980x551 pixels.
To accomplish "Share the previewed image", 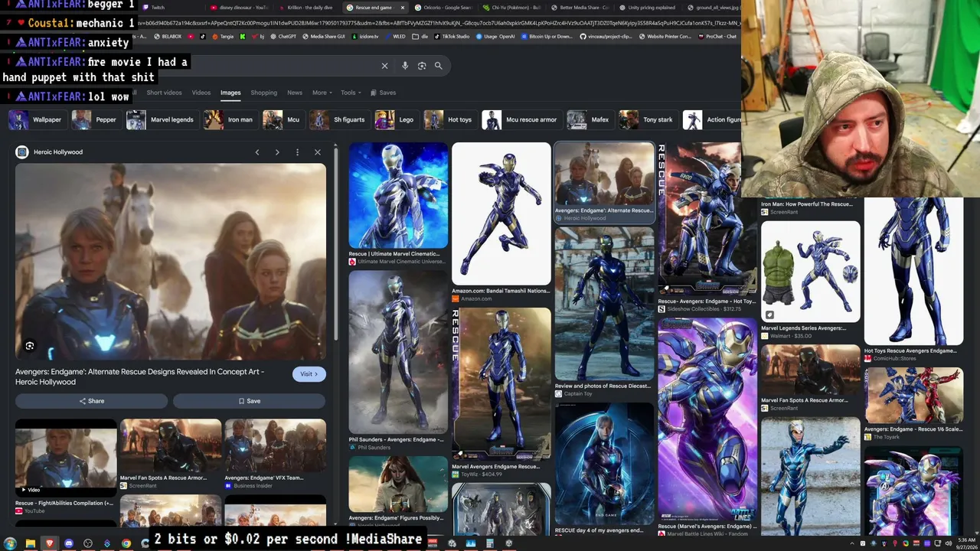I will click(x=91, y=401).
